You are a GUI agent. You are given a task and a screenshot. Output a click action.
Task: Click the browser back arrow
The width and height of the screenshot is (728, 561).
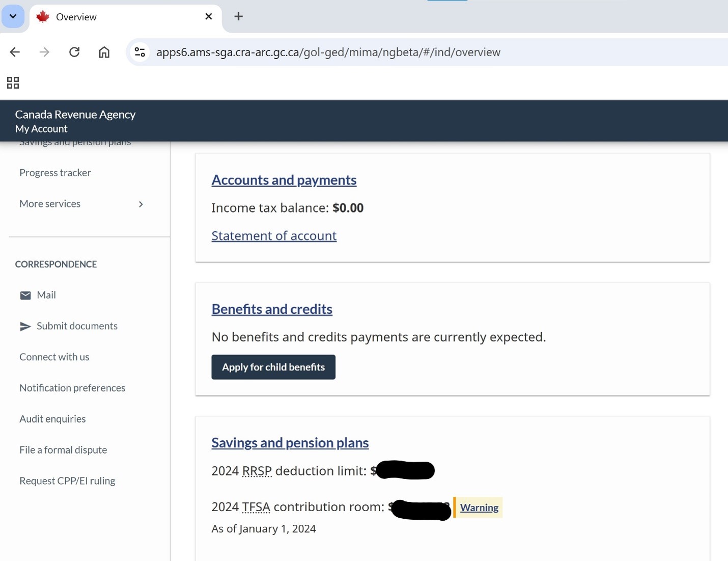(x=15, y=52)
